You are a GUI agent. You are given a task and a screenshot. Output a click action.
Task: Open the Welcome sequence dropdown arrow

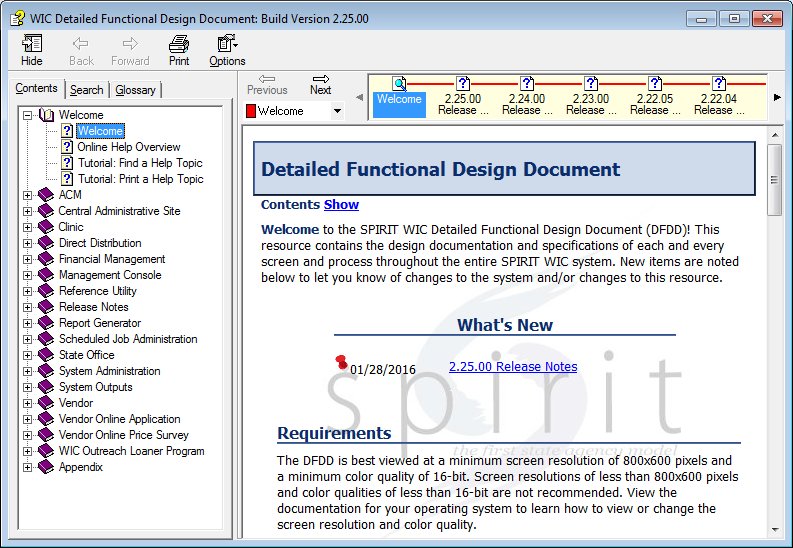pyautogui.click(x=337, y=111)
